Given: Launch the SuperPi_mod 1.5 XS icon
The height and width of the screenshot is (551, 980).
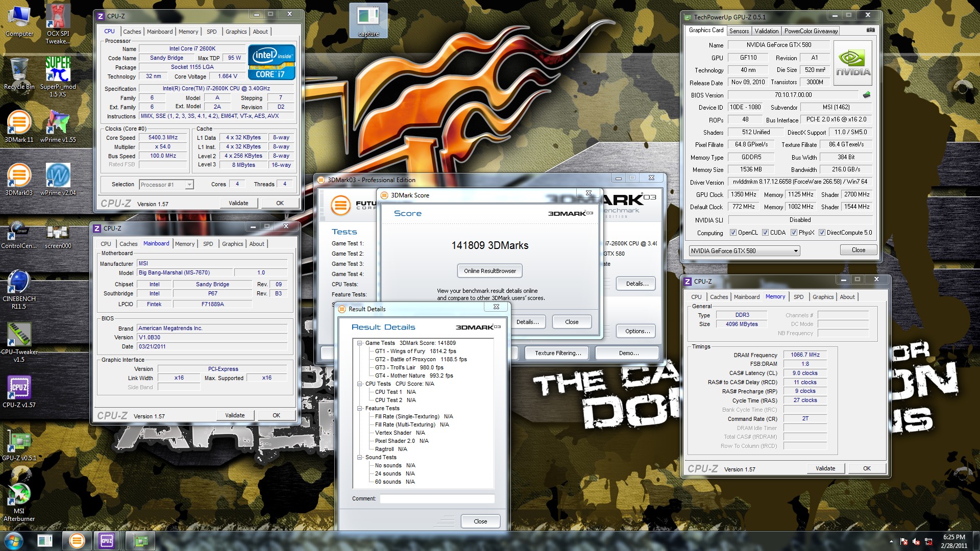Looking at the screenshot, I should point(58,77).
